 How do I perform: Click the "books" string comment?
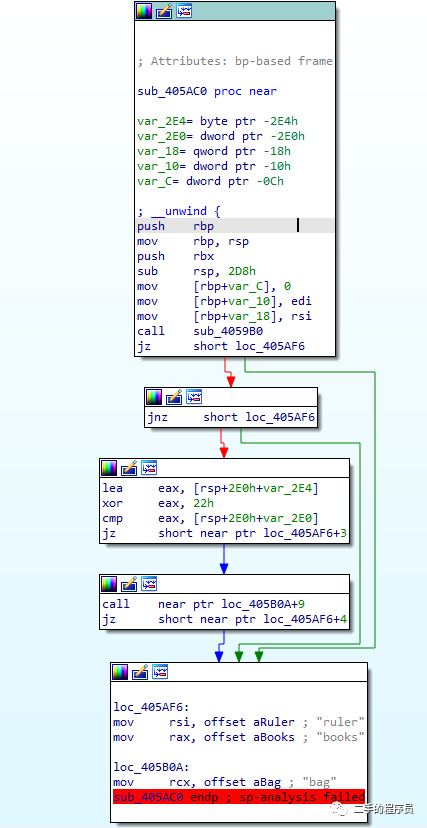[x=340, y=737]
